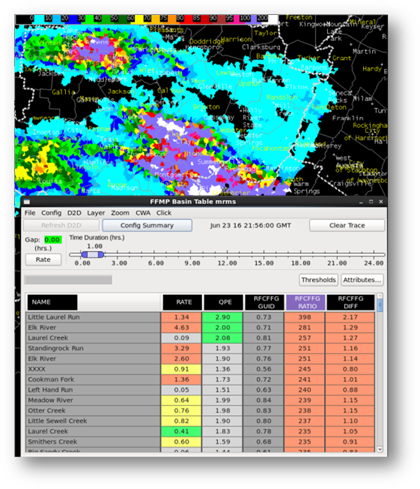Maximize the FFMP Basin Table window
The width and height of the screenshot is (420, 489).
coord(371,202)
